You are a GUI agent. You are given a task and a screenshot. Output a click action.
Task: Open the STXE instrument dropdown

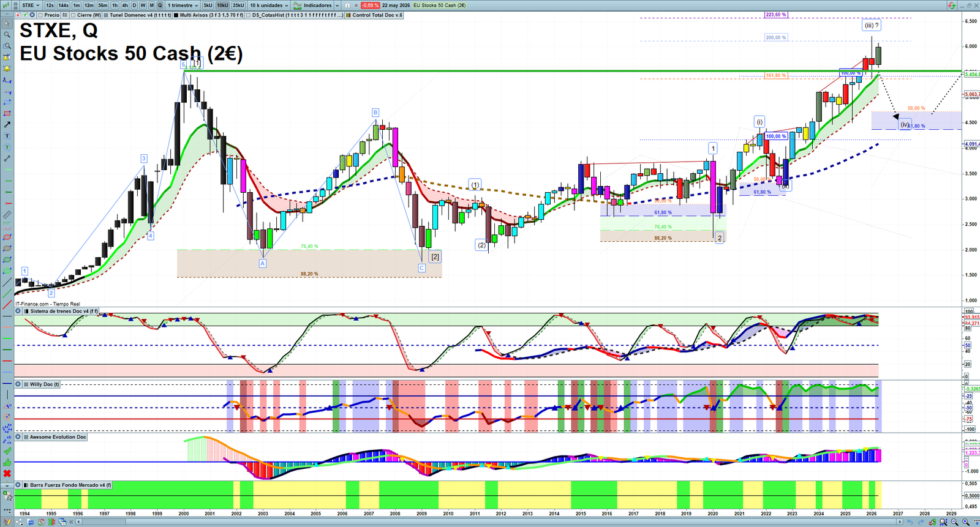(x=31, y=6)
